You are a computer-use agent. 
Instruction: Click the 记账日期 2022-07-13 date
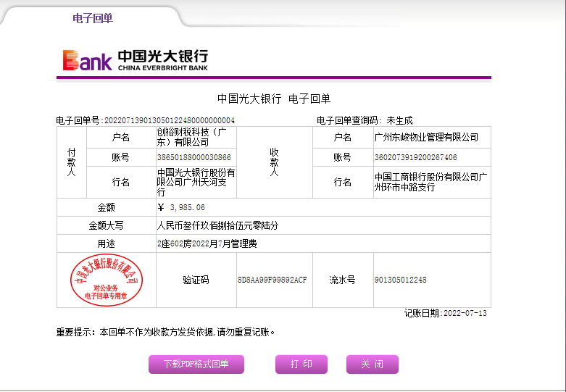pyautogui.click(x=445, y=313)
